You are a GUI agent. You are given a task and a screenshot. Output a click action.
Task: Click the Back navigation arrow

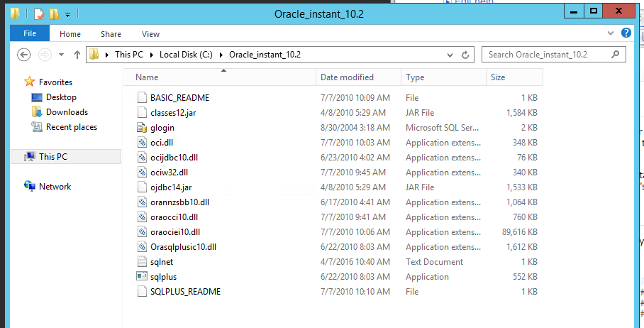click(23, 55)
